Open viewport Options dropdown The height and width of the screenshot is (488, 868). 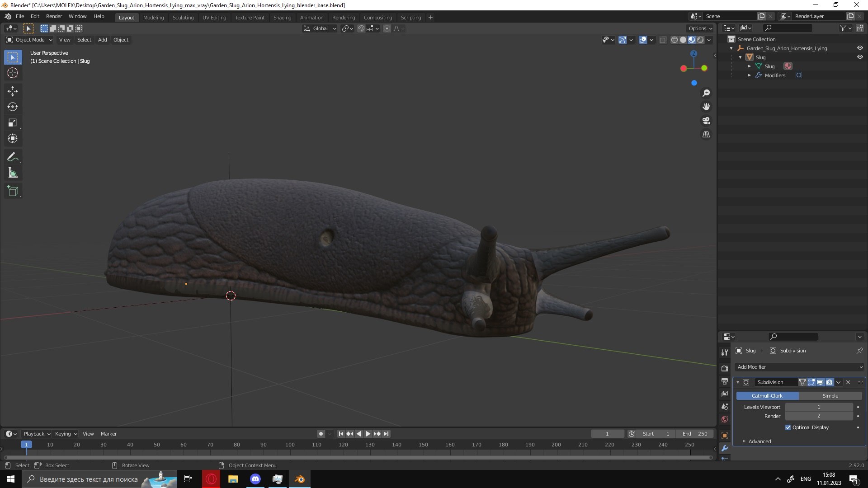point(700,28)
